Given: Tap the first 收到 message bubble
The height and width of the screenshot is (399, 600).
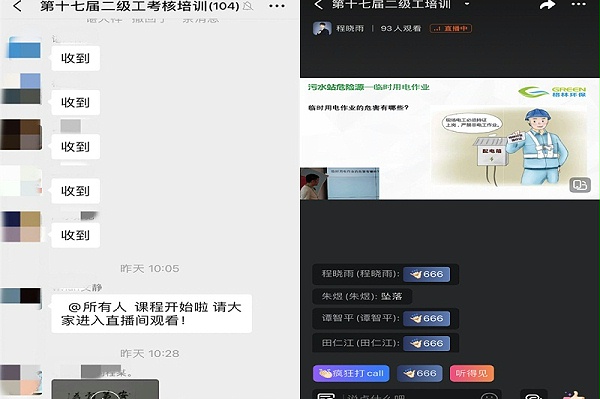Looking at the screenshot, I should tap(75, 58).
